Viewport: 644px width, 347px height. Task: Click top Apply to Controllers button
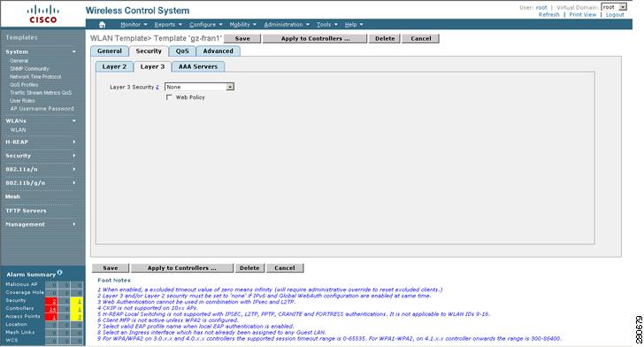click(x=315, y=39)
